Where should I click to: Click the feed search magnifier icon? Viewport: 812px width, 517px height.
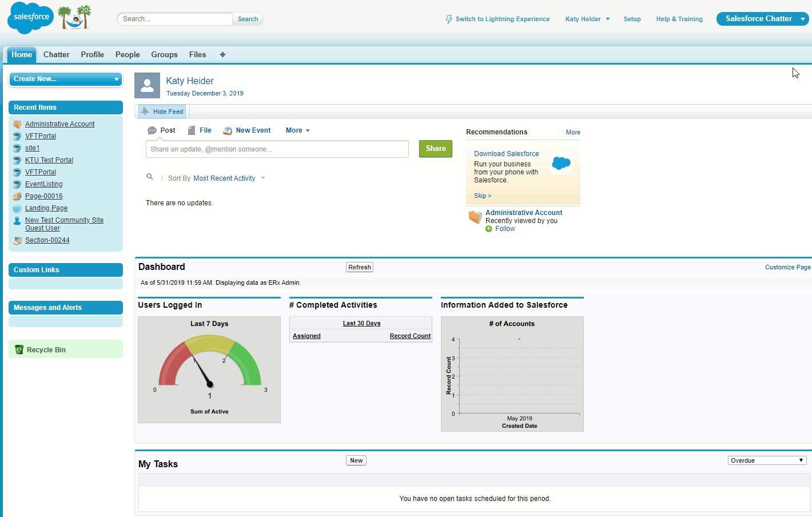click(150, 177)
